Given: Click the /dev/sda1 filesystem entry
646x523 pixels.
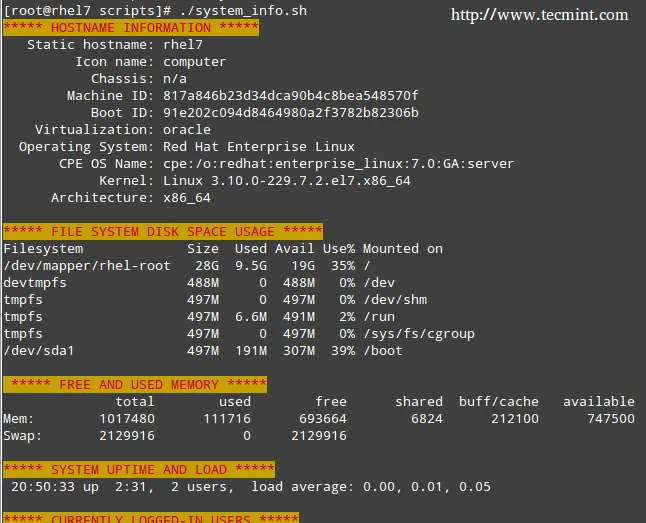Looking at the screenshot, I should [x=39, y=351].
